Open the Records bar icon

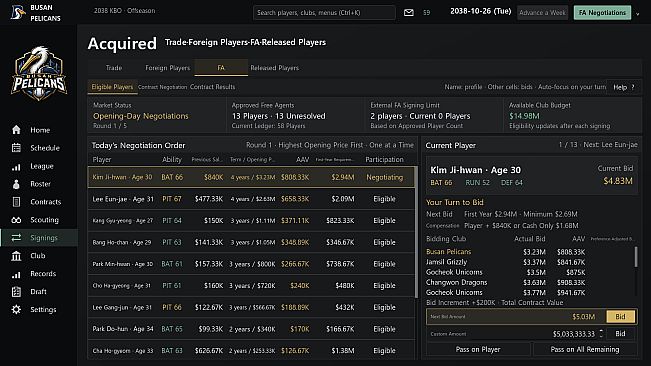(16, 273)
